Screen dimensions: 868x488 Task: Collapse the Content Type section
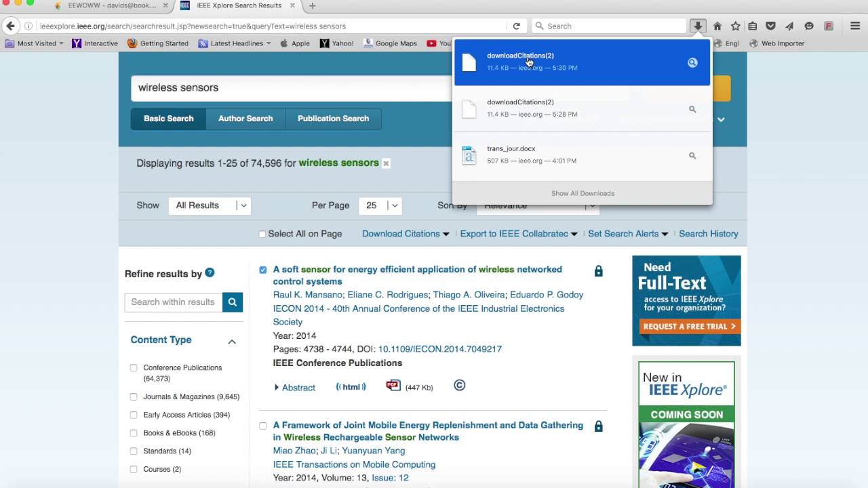coord(232,342)
